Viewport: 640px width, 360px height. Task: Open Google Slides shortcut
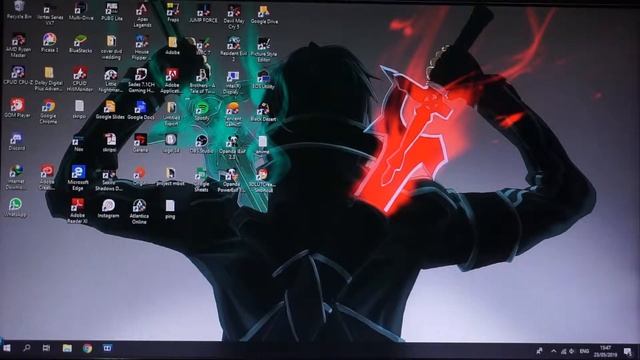(110, 110)
